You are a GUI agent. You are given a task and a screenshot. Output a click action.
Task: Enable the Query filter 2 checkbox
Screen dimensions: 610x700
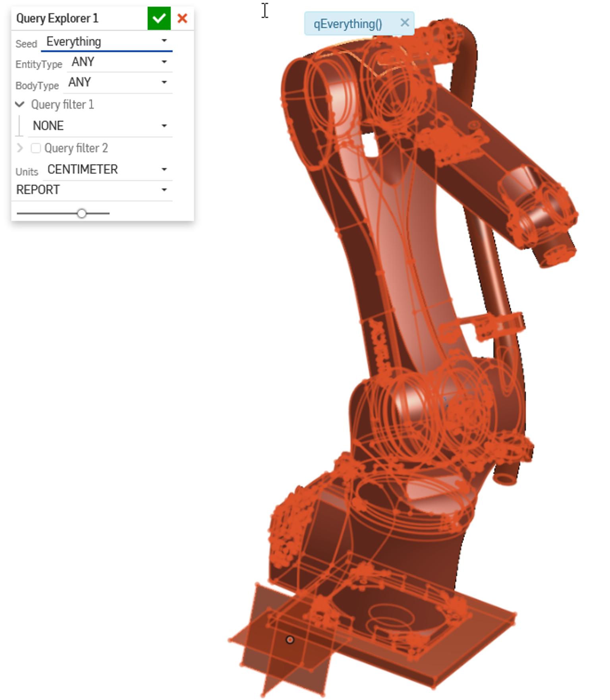point(36,148)
